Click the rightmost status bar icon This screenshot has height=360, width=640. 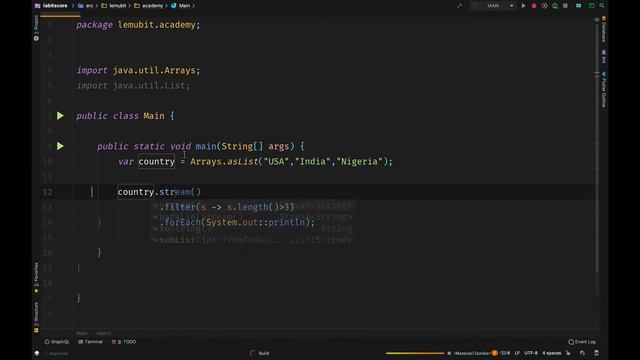tap(596, 353)
